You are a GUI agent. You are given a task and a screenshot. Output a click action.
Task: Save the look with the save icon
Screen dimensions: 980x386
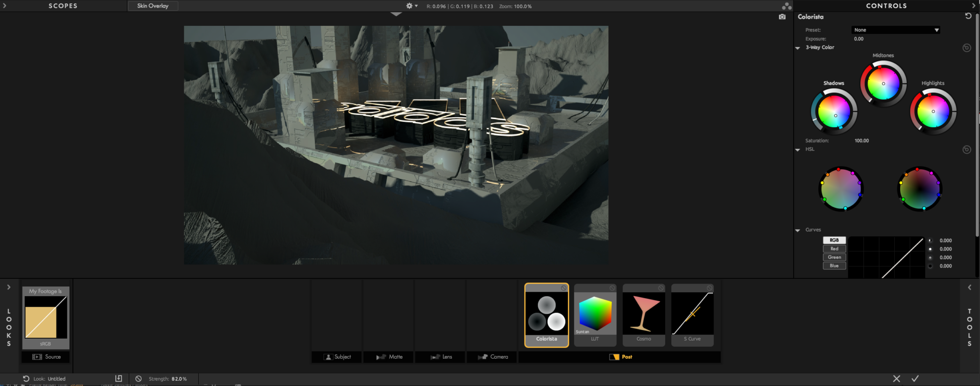tap(119, 378)
